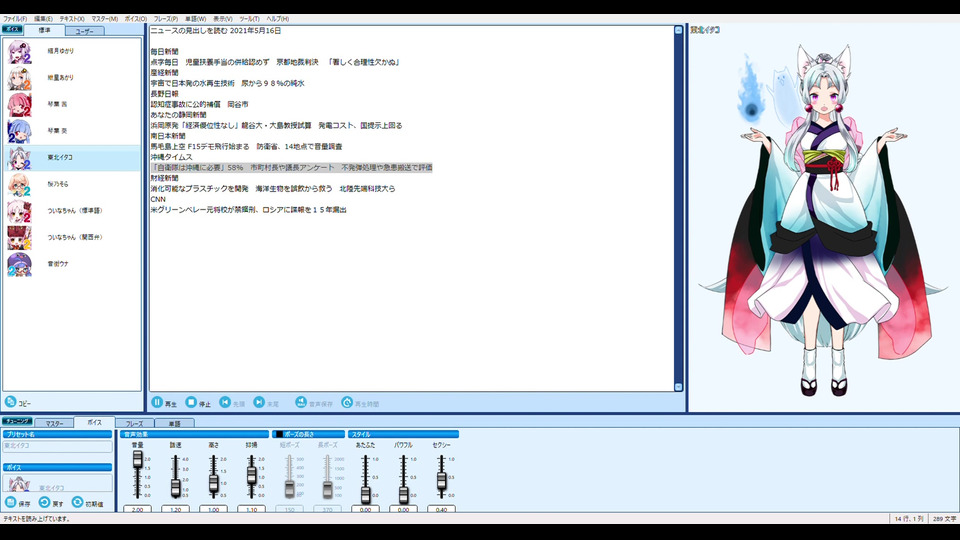Viewport: 960px width, 540px height.
Task: Copy the voice preset with コピー
Action: tap(17, 402)
